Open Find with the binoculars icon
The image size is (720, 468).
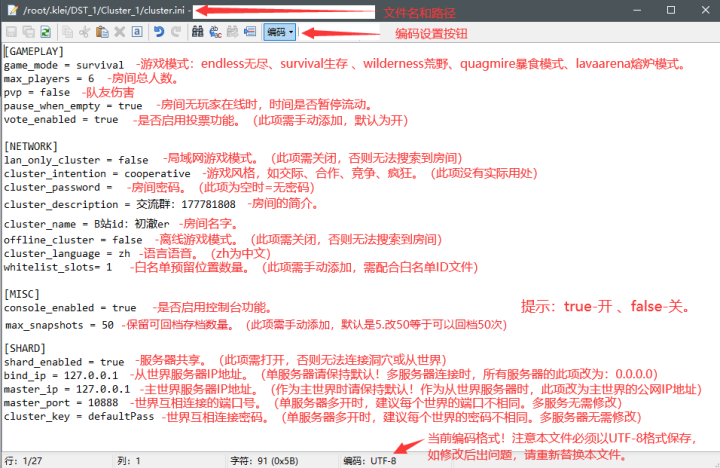[197, 32]
